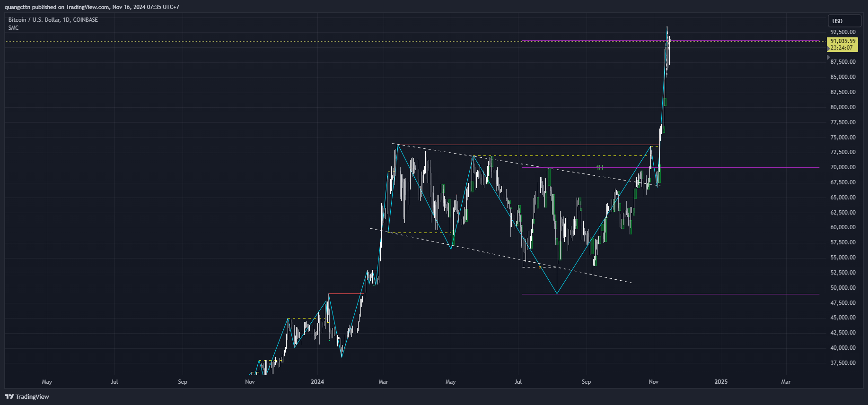Click the 52,500.00 price axis label

point(843,273)
